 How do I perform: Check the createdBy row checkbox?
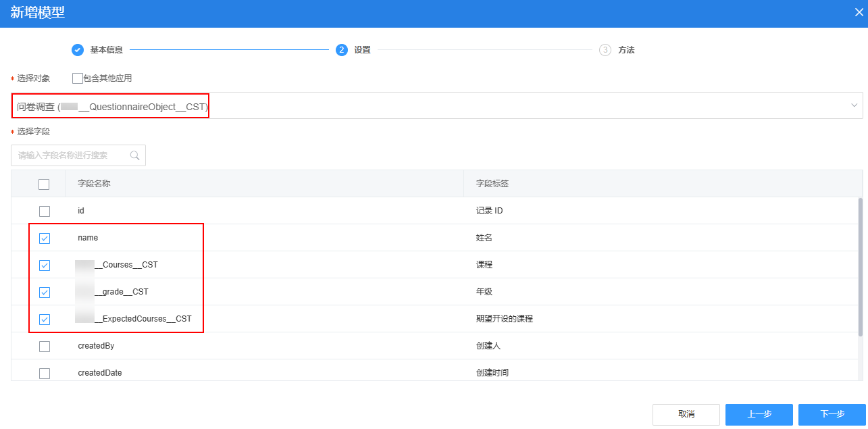pyautogui.click(x=44, y=346)
